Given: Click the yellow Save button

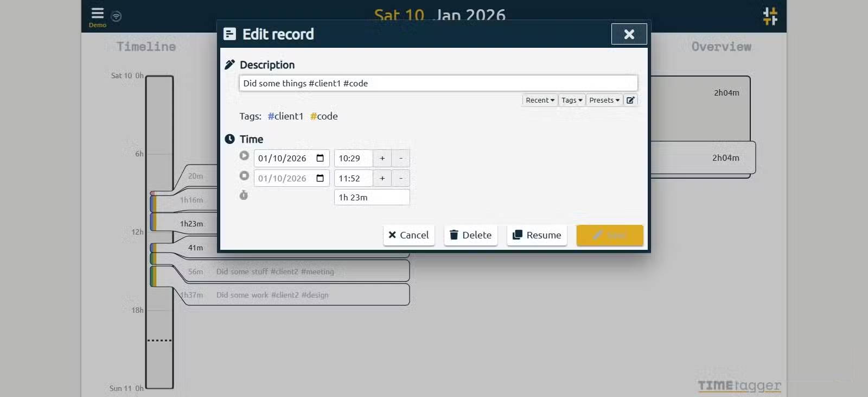Looking at the screenshot, I should (610, 235).
